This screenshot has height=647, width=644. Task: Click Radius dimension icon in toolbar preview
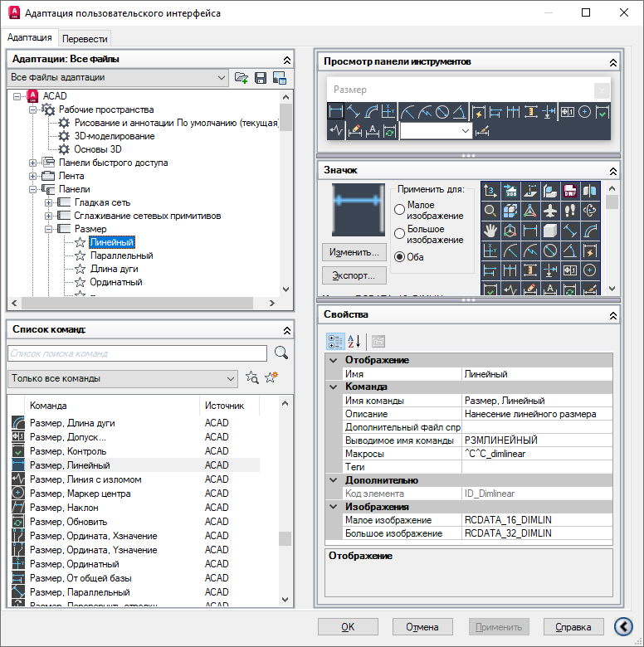click(x=407, y=111)
